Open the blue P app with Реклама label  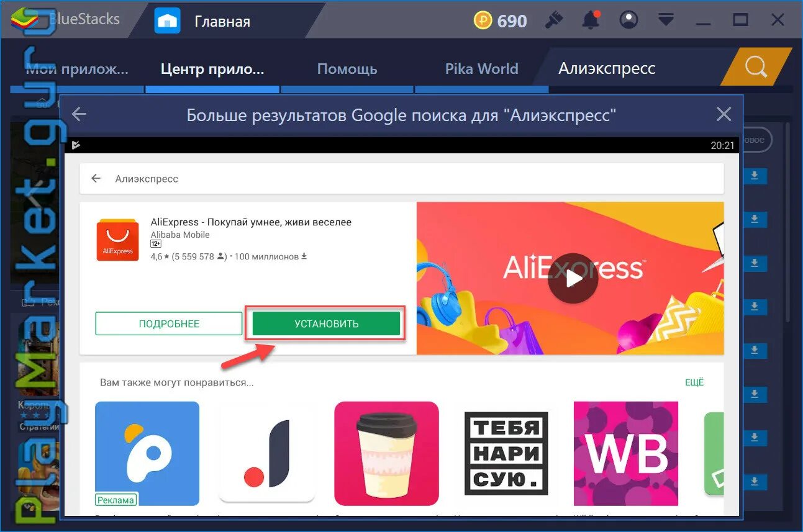pos(147,454)
